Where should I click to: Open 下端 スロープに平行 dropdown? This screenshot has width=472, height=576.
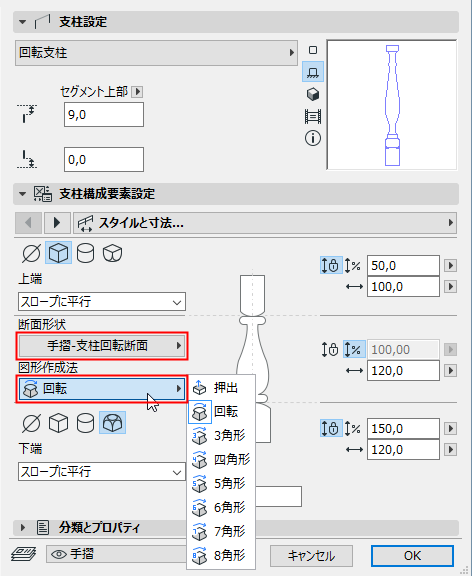(102, 471)
